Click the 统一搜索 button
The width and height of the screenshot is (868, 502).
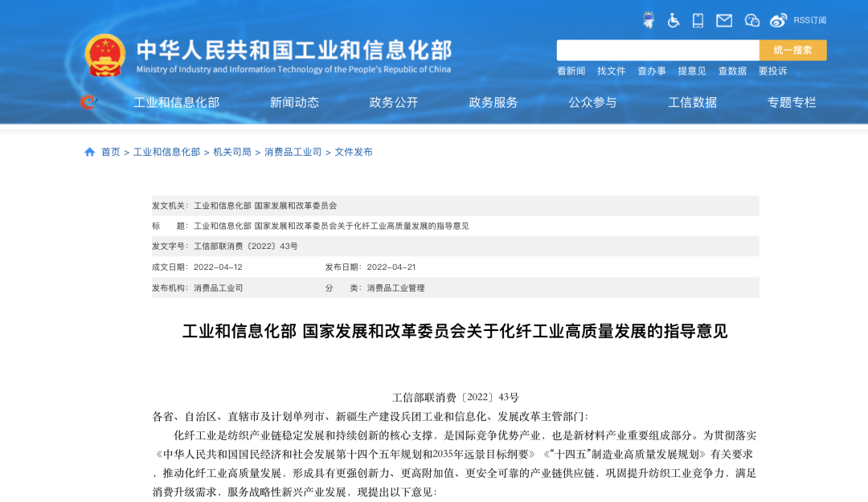792,50
